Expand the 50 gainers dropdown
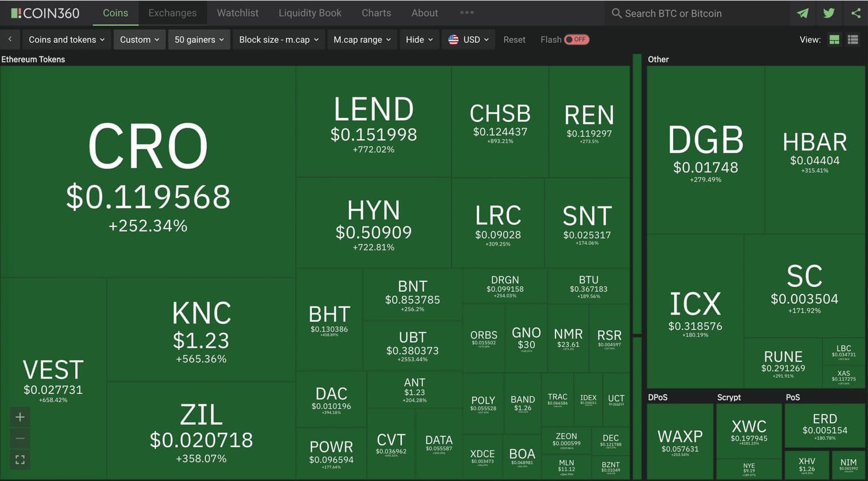Image resolution: width=868 pixels, height=481 pixels. tap(199, 40)
